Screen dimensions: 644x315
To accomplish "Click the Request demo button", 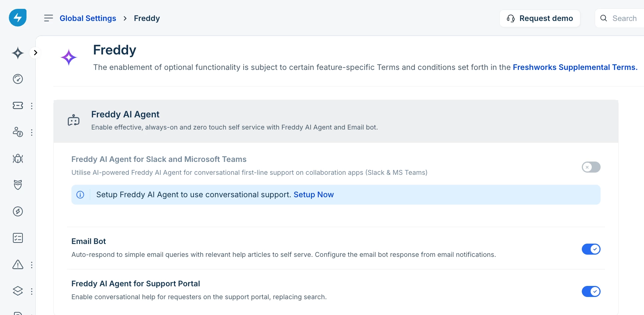I will pyautogui.click(x=539, y=18).
